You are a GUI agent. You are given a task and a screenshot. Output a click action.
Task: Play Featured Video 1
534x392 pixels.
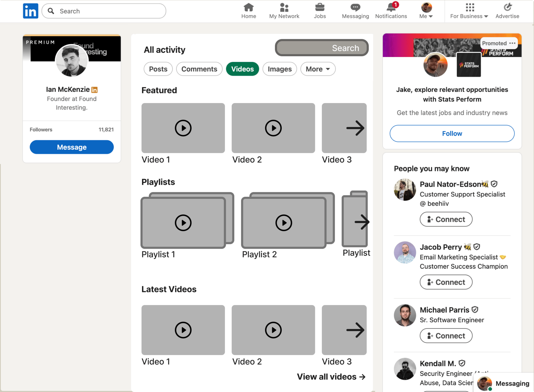coord(183,128)
